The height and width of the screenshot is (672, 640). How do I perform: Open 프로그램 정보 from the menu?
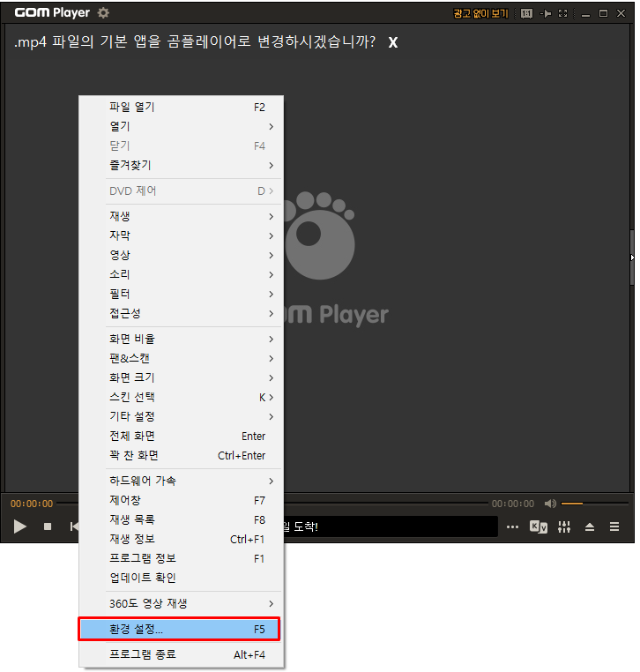[x=181, y=558]
